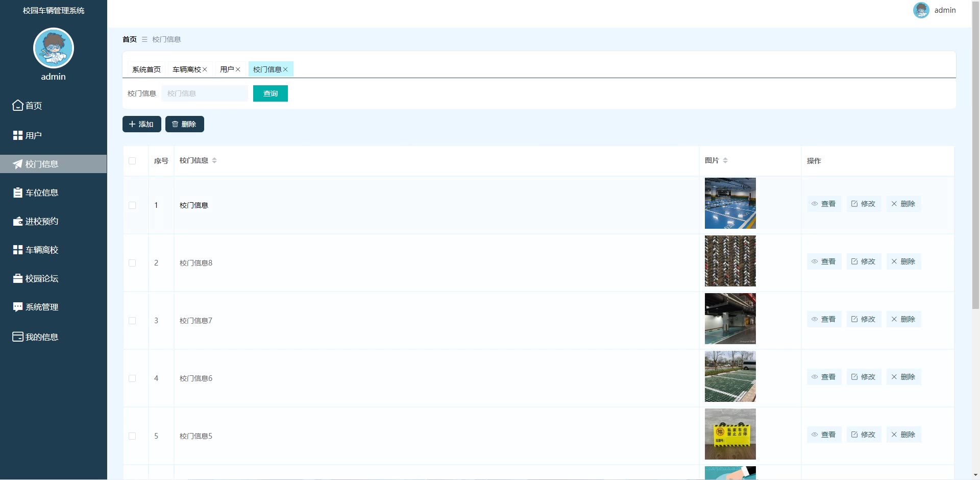Delete row 1 校门信息
The width and height of the screenshot is (980, 480).
pyautogui.click(x=903, y=204)
